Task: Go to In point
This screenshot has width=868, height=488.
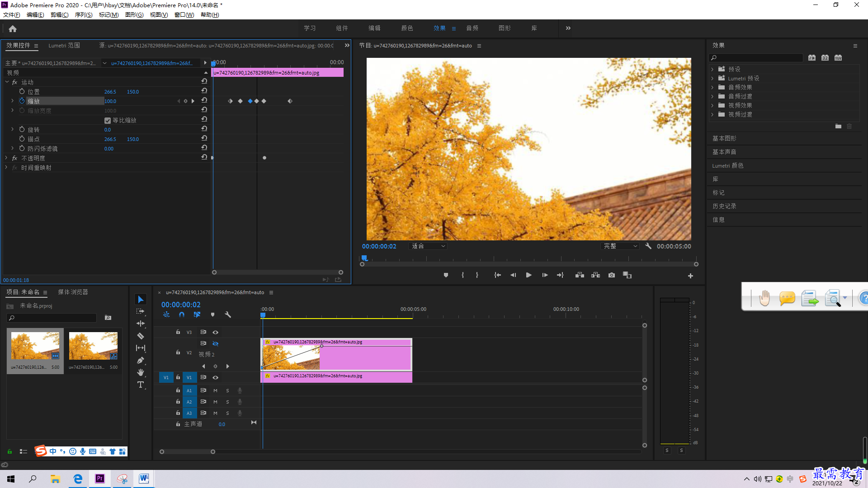Action: click(497, 275)
